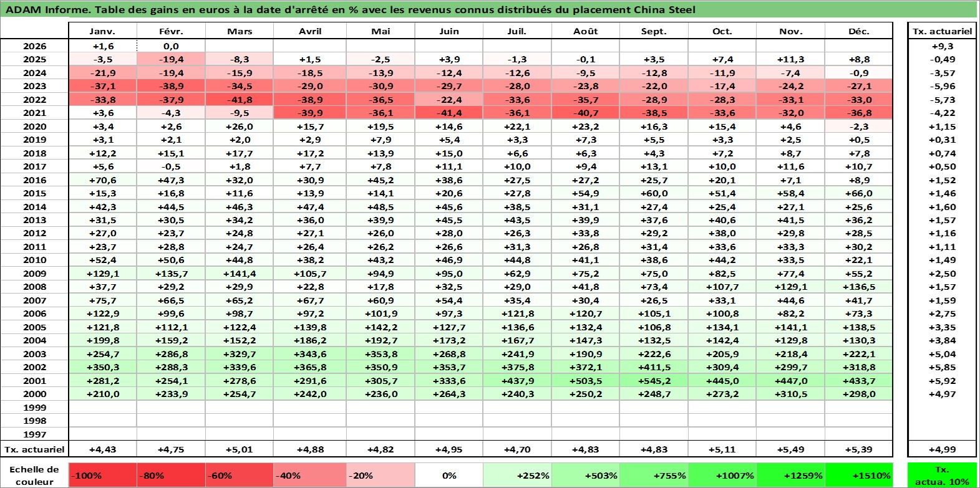Image resolution: width=980 pixels, height=488 pixels.
Task: Select the Août column header
Action: (586, 31)
